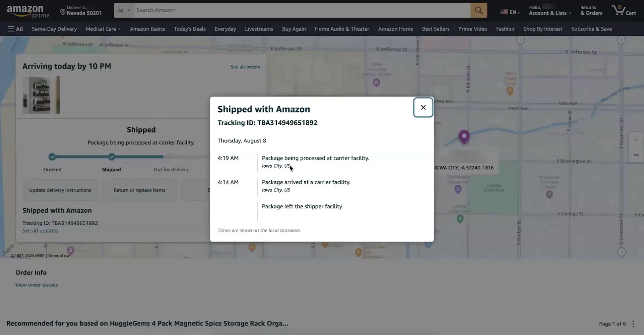Zoom out on the map
The image size is (644, 335).
636,155
